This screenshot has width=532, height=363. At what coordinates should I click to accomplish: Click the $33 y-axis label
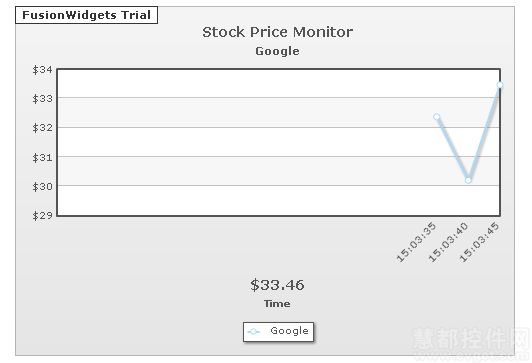(x=42, y=99)
